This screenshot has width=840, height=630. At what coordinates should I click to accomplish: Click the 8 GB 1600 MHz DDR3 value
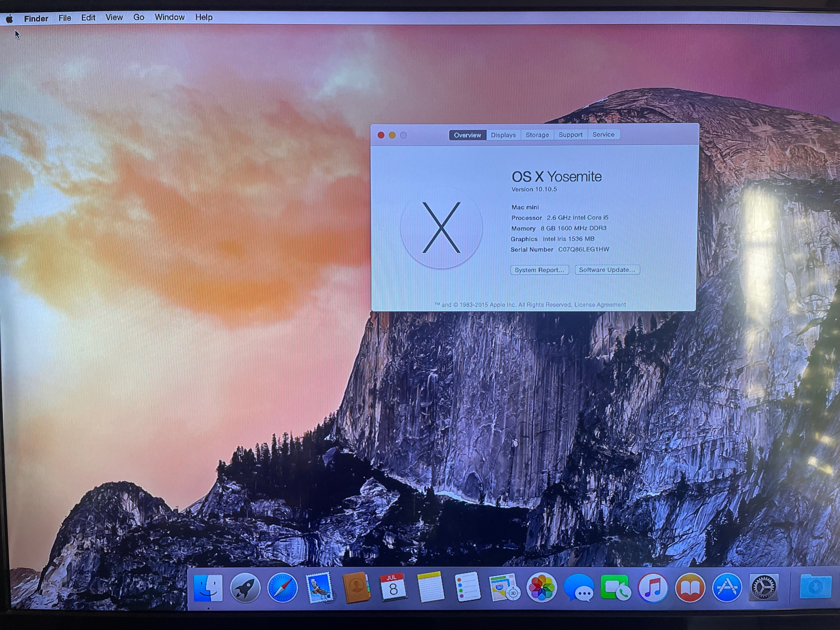click(573, 228)
